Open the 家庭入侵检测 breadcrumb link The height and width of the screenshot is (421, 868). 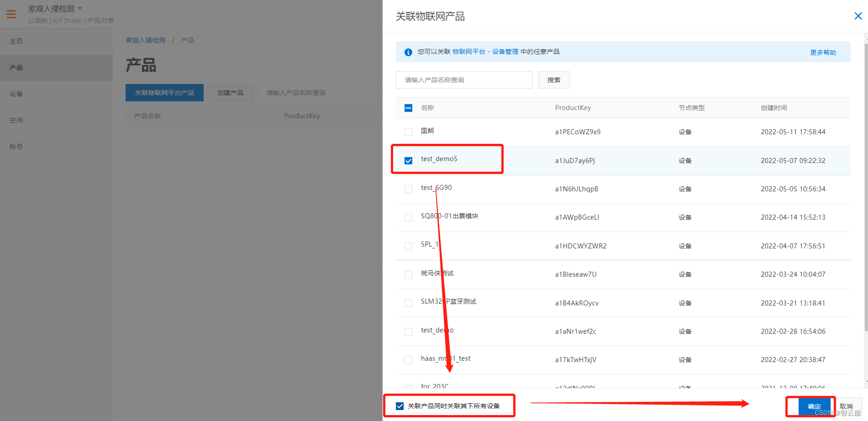pyautogui.click(x=146, y=40)
